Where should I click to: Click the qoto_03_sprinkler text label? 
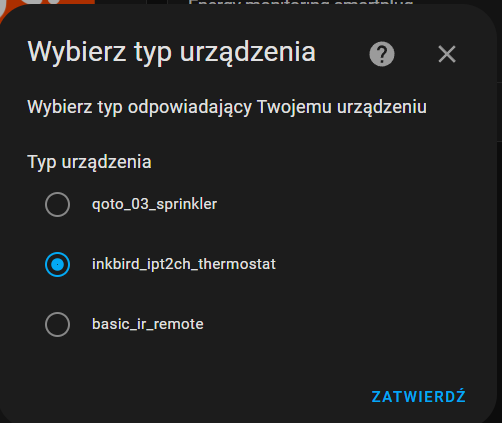point(154,204)
